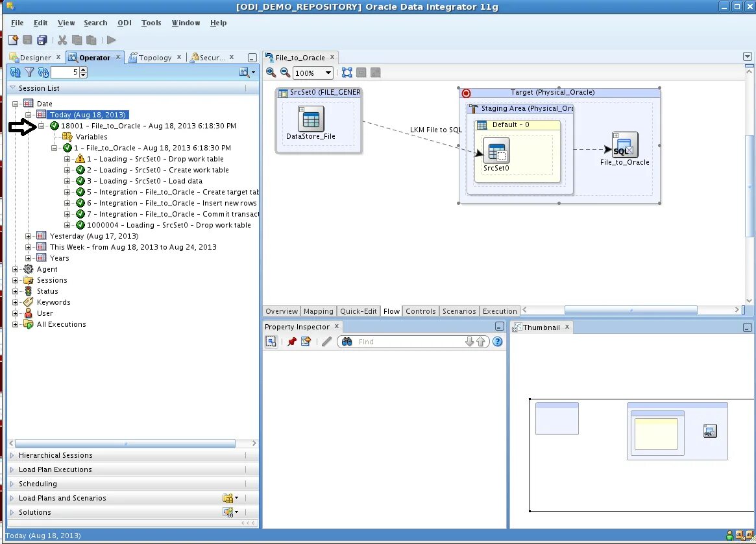Collapse session 18001 File_to_Oracle node
Image resolution: width=756 pixels, height=544 pixels.
click(42, 126)
